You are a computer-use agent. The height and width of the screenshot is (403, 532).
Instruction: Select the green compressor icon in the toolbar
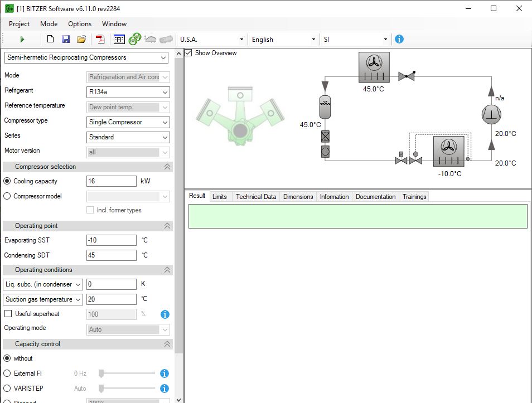(x=135, y=38)
